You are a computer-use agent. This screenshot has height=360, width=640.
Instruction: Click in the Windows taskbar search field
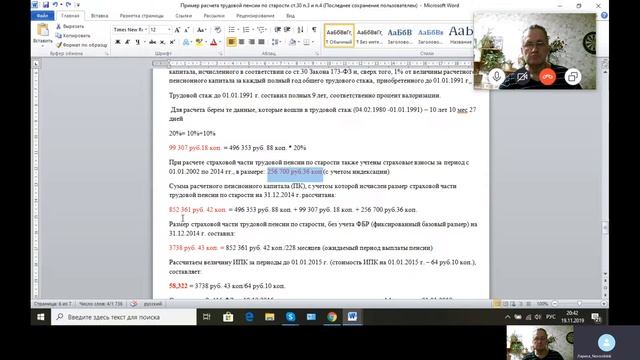[x=124, y=317]
